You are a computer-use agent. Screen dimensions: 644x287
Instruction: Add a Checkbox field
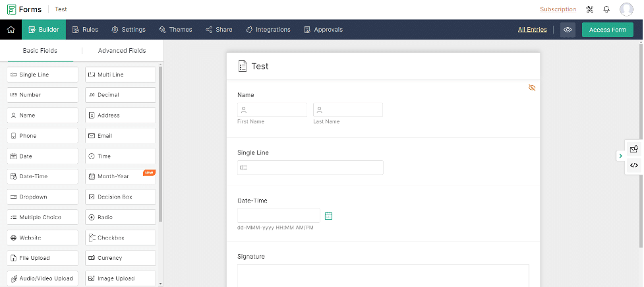(121, 238)
